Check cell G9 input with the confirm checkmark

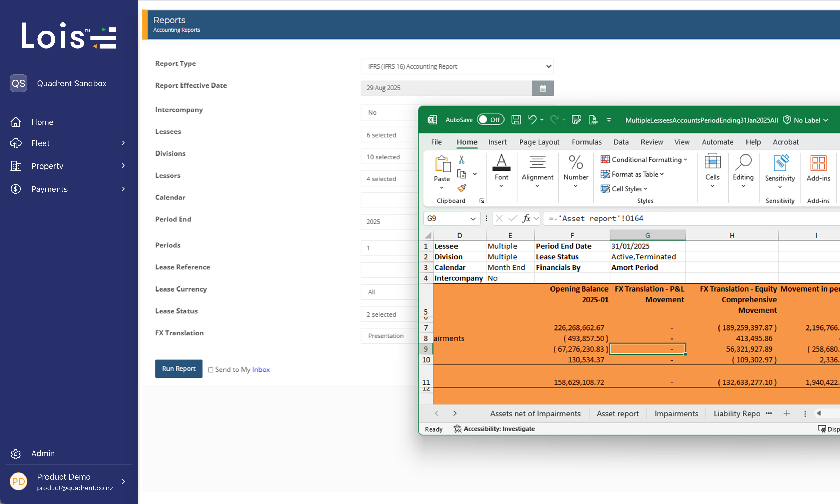[512, 218]
